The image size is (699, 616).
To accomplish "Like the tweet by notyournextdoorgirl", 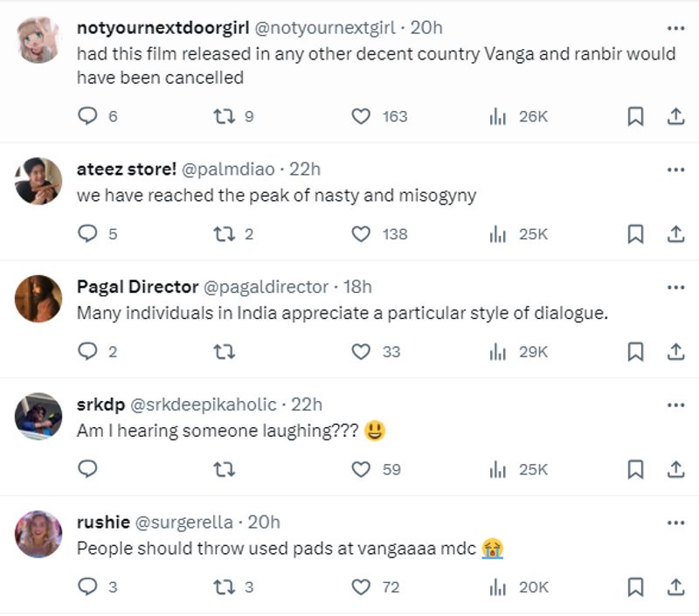I will click(361, 116).
